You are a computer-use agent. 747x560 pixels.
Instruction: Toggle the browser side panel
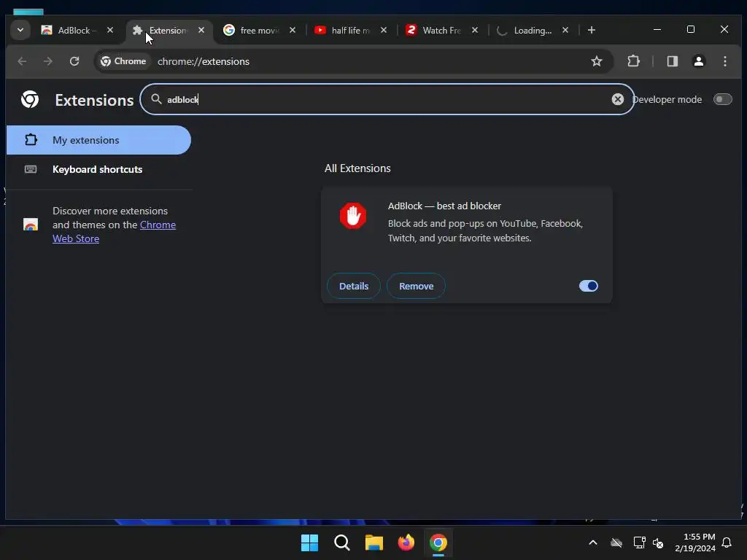[x=672, y=61]
